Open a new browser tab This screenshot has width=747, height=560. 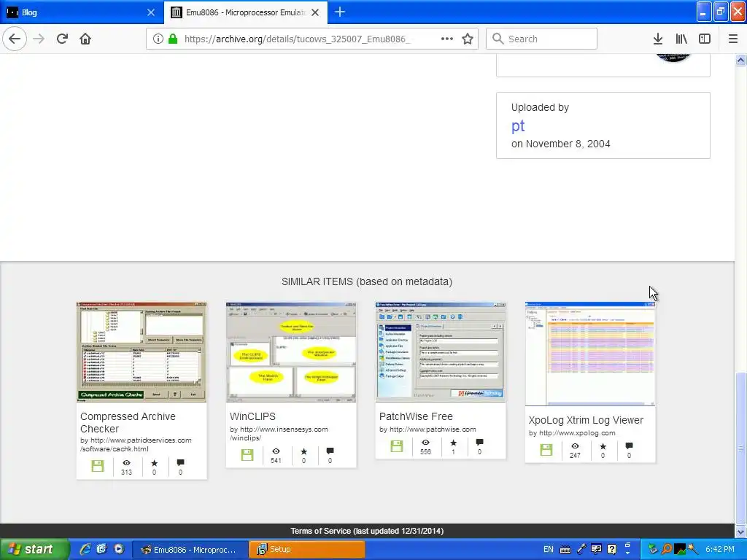340,12
